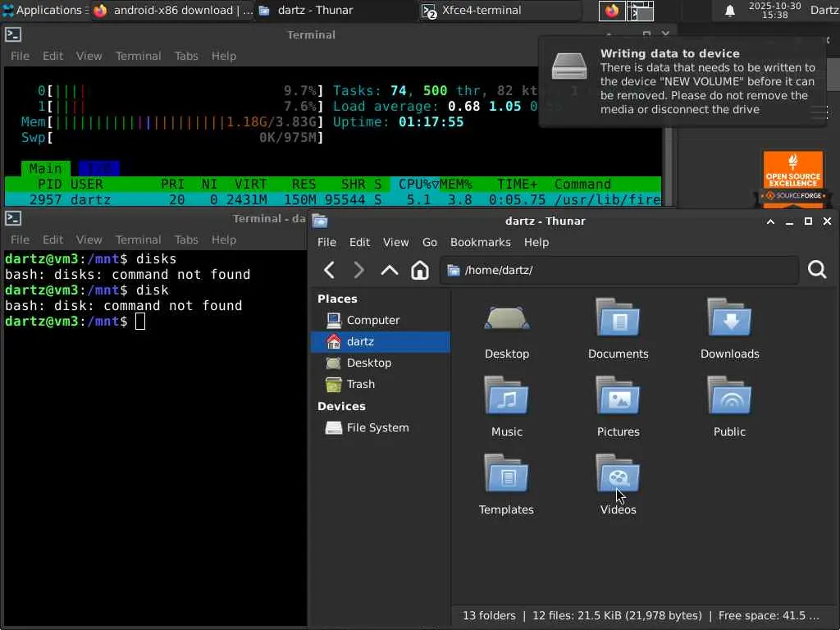Select Trash in the Places sidebar
Screen dimensions: 840x630
[x=360, y=384]
